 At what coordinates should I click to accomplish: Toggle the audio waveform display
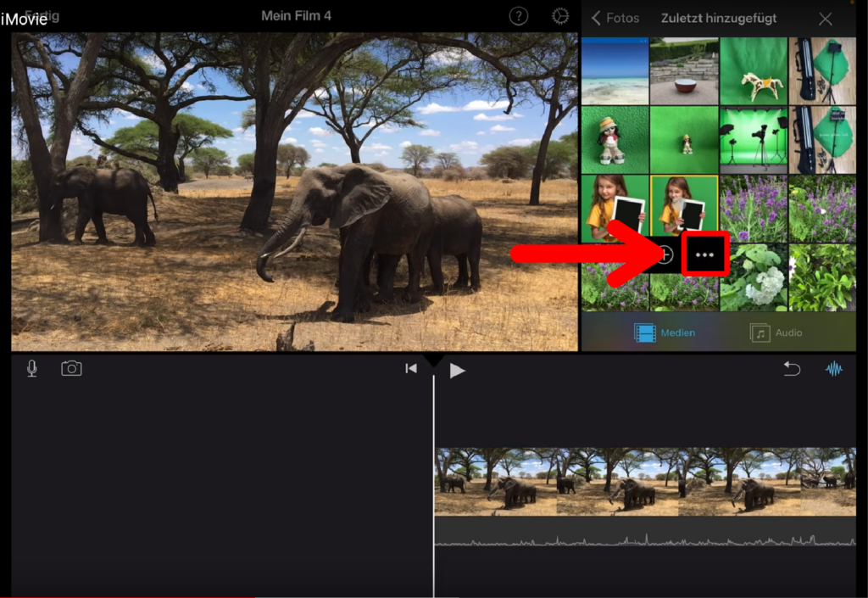(835, 369)
